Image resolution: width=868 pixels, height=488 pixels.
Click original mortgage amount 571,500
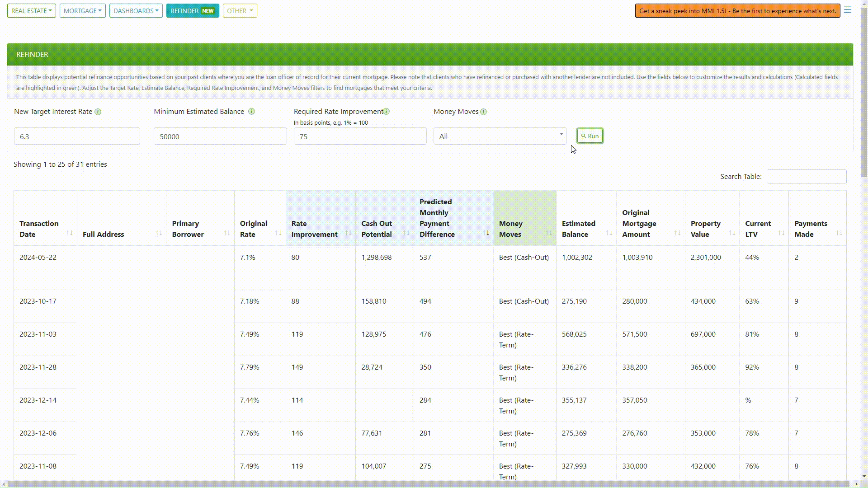click(x=635, y=334)
